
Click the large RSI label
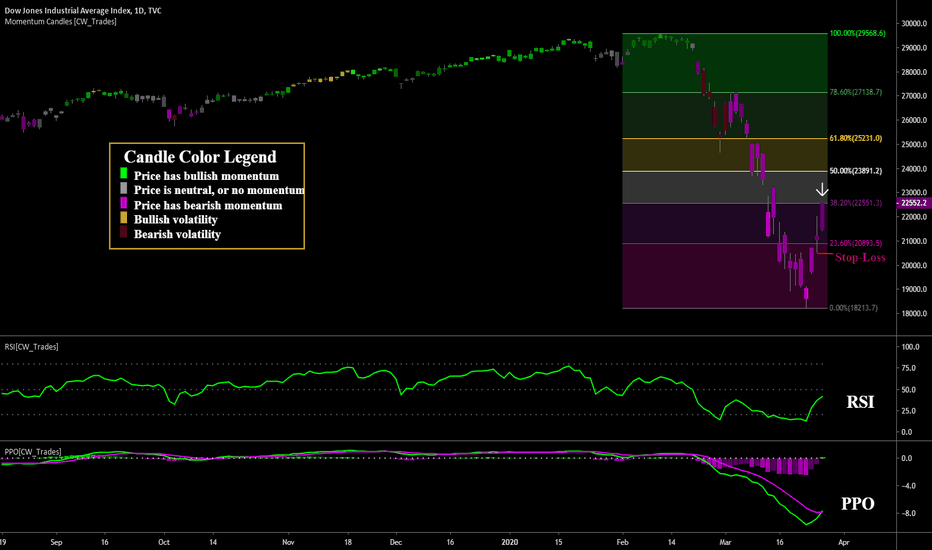pyautogui.click(x=860, y=403)
